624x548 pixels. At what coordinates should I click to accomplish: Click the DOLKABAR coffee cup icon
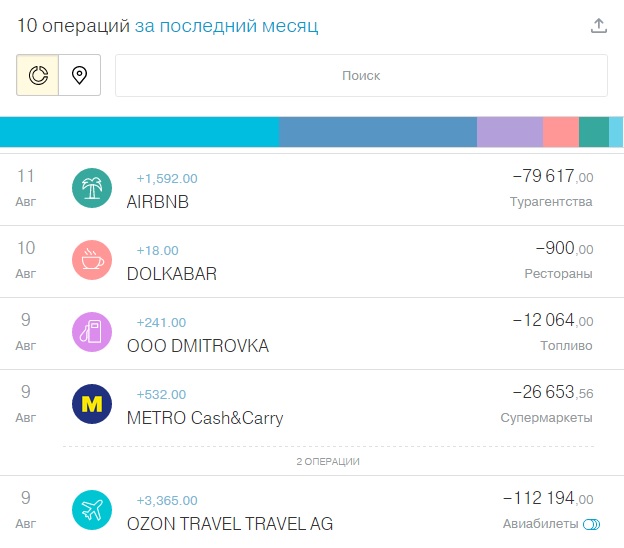pos(92,260)
